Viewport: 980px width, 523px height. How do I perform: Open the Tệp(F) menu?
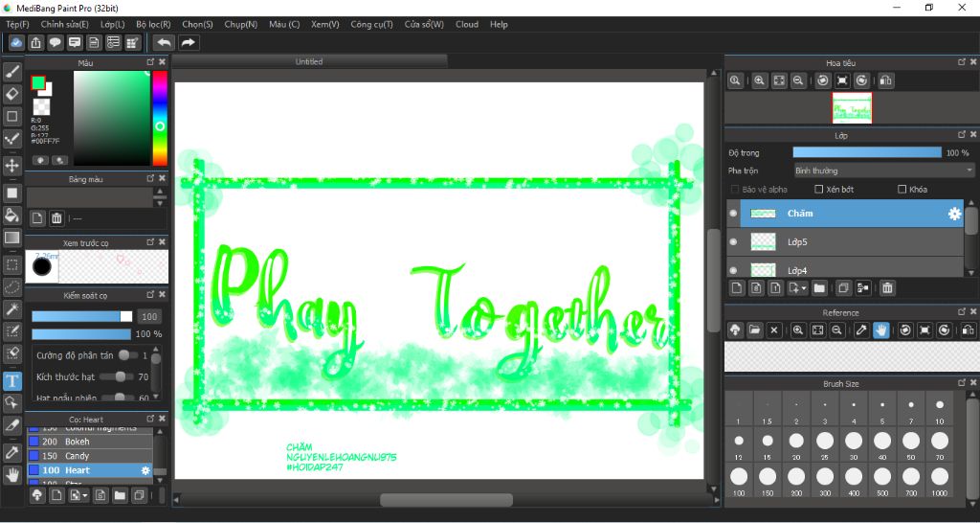point(17,24)
